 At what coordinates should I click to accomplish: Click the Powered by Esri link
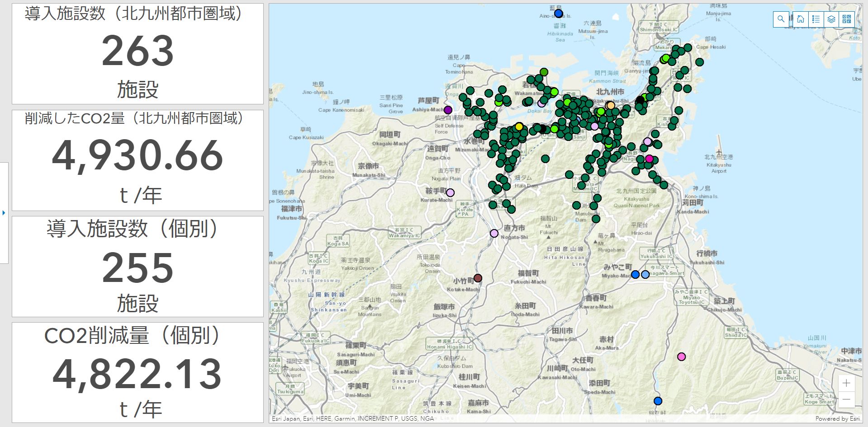(838, 418)
